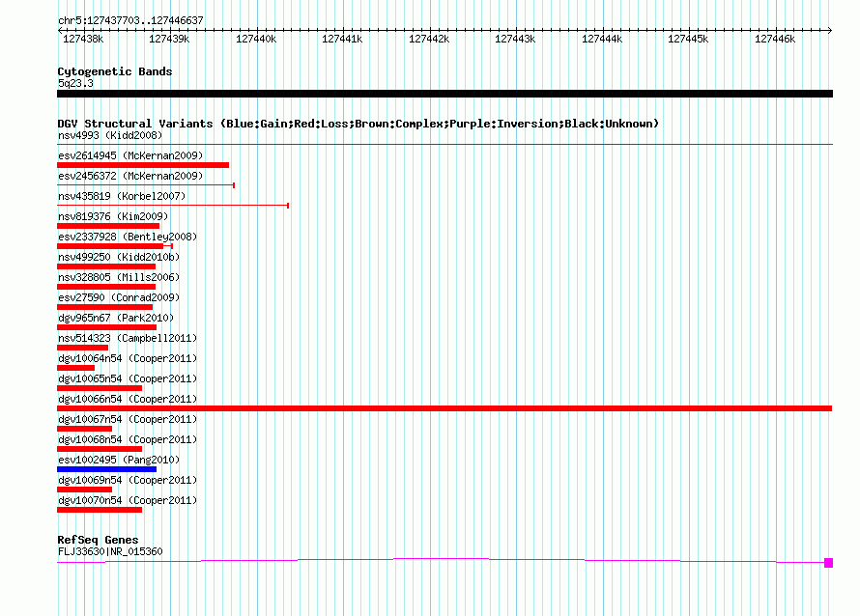Click the 127441k ruler tick label

tap(342, 39)
